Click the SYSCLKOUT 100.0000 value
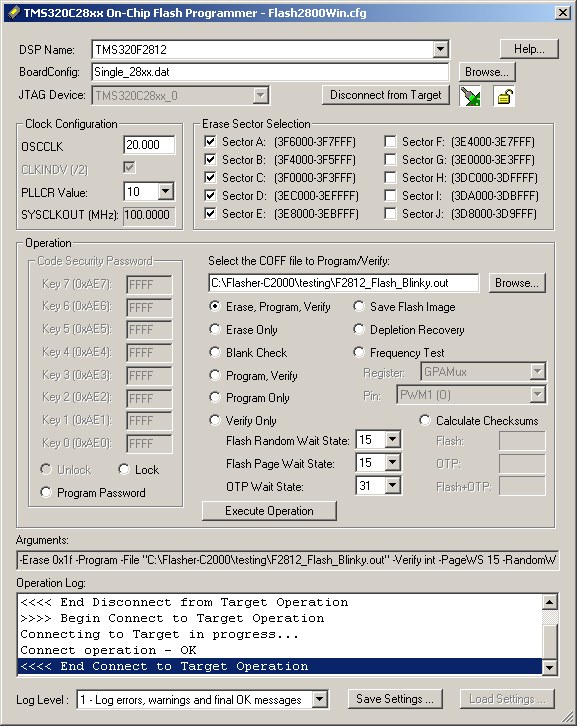 tap(149, 215)
